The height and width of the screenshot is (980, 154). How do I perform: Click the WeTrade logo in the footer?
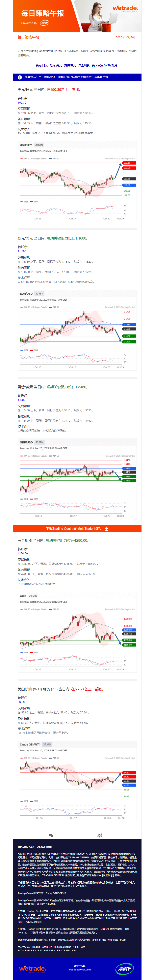[x=32, y=968]
